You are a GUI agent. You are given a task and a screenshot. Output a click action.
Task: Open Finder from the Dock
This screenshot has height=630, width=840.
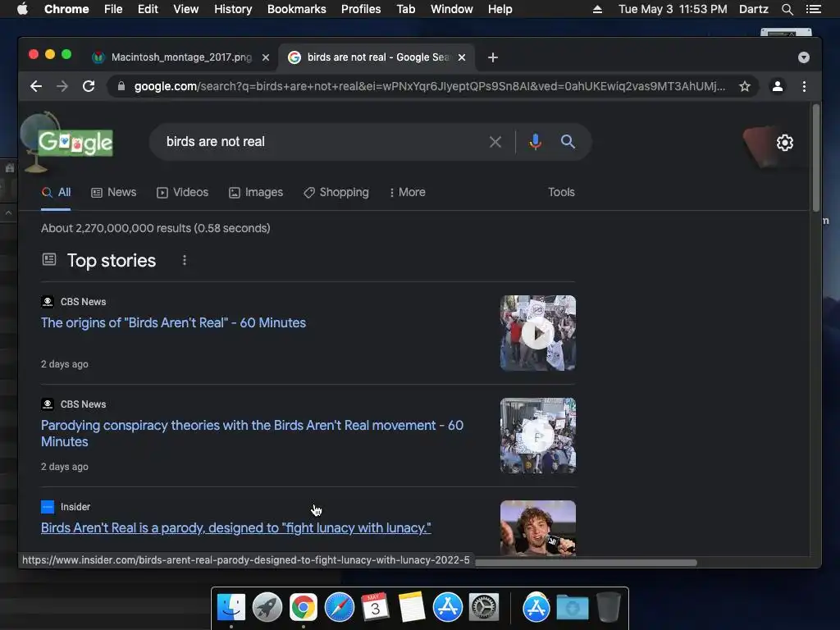pos(231,608)
